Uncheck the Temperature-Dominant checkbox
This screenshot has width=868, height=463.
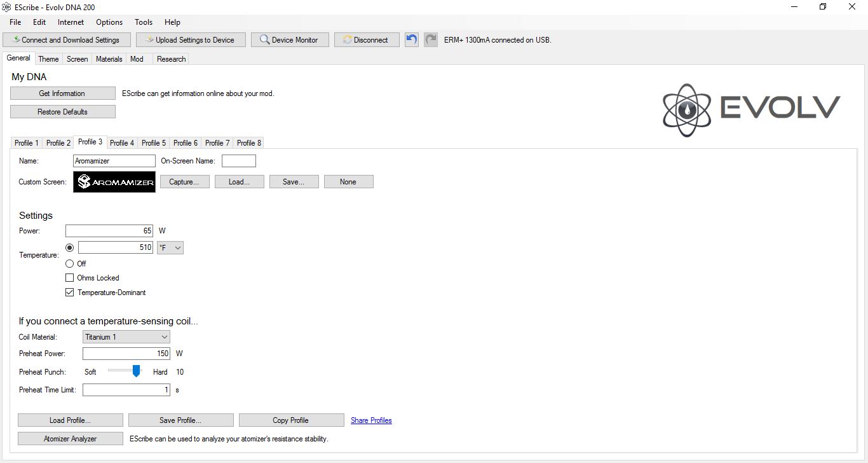pyautogui.click(x=70, y=293)
